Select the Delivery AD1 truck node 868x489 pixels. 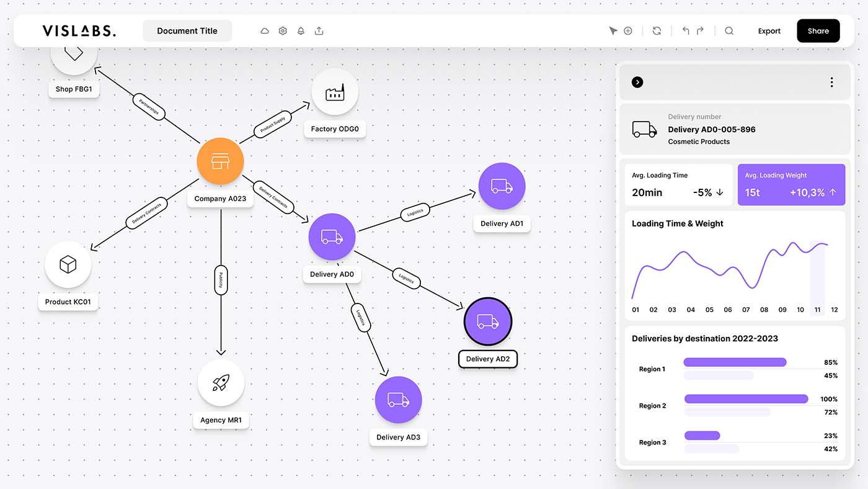(x=502, y=186)
